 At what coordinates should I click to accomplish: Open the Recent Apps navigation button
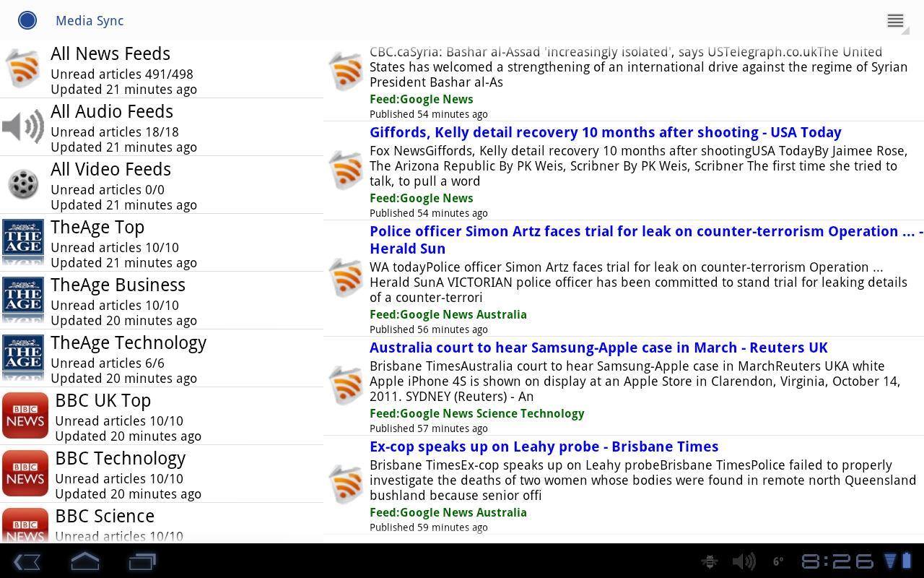142,561
